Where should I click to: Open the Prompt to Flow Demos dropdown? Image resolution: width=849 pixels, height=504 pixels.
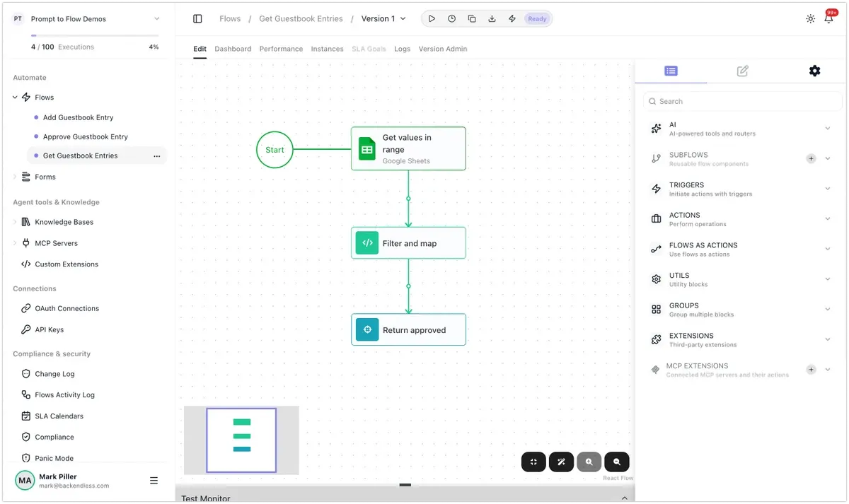point(156,19)
